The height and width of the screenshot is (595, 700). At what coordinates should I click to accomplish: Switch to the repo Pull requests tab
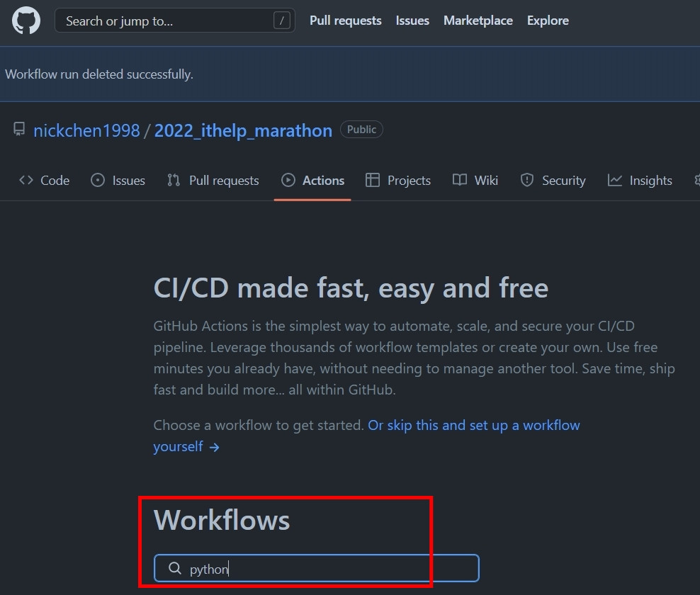click(213, 181)
